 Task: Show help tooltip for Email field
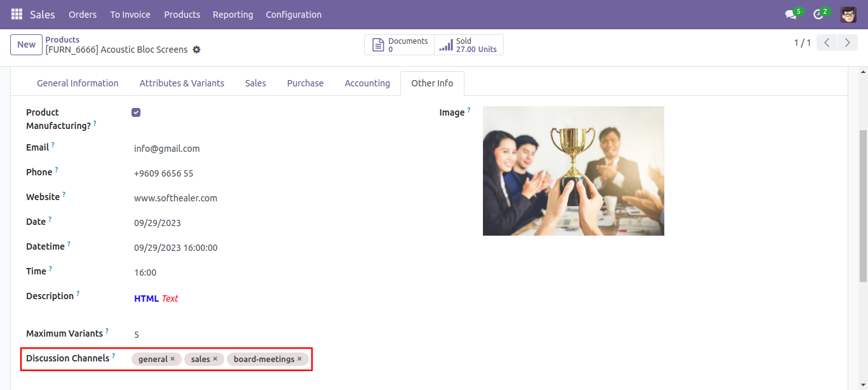tap(53, 145)
